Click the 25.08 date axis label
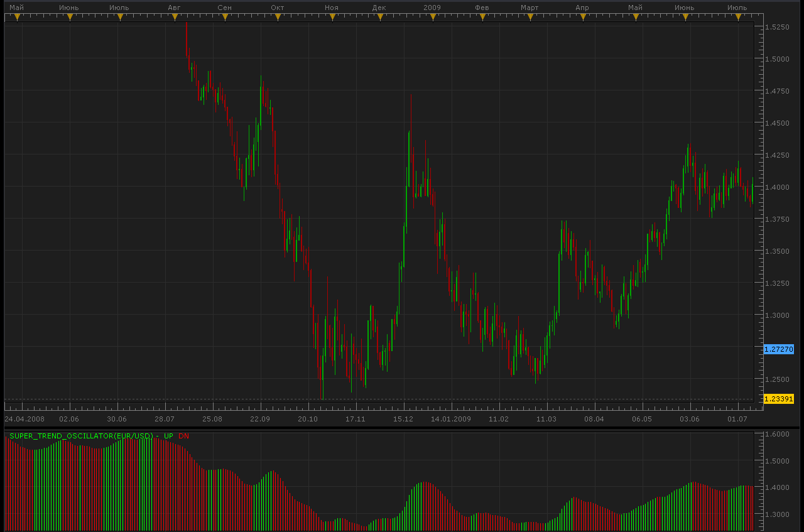 [x=212, y=419]
